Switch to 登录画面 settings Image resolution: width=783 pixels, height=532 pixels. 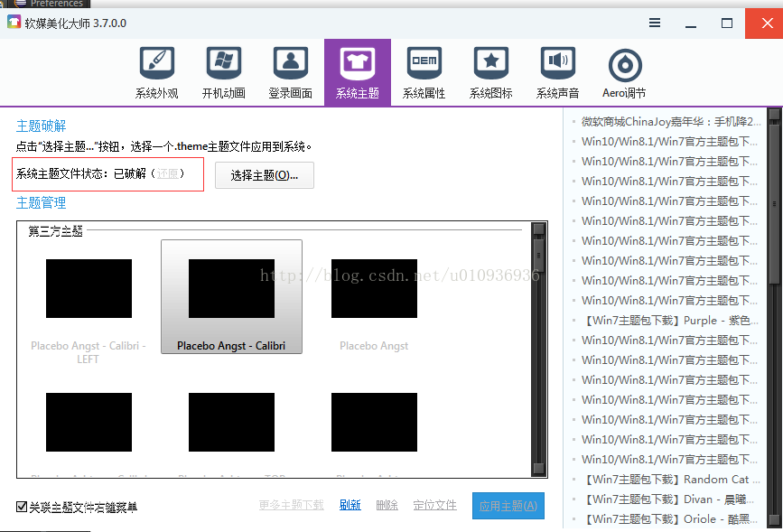coord(291,73)
